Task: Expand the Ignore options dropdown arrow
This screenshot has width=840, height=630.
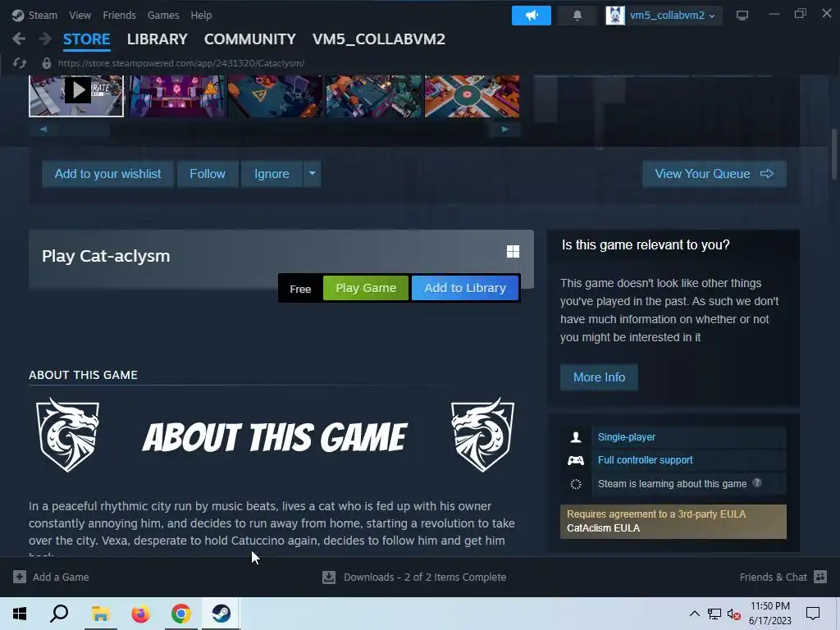Action: 313,174
